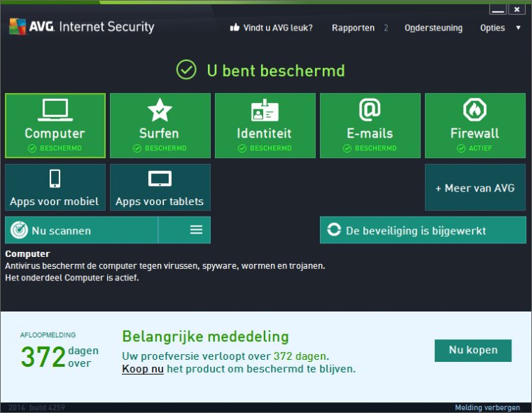
Task: Click the Surfen star icon
Action: click(160, 110)
